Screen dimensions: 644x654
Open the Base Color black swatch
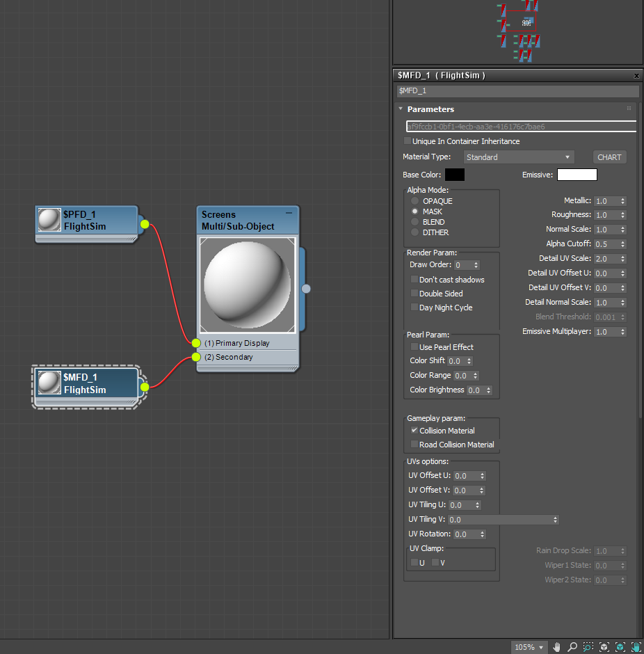coord(455,175)
